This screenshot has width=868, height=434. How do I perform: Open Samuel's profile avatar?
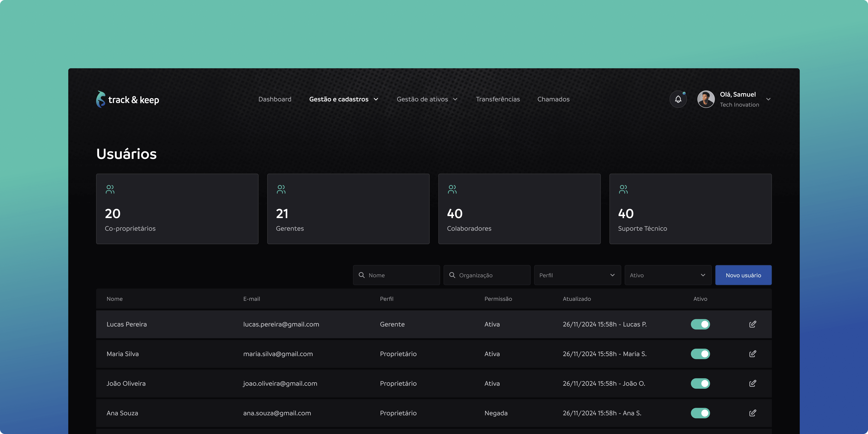click(706, 99)
